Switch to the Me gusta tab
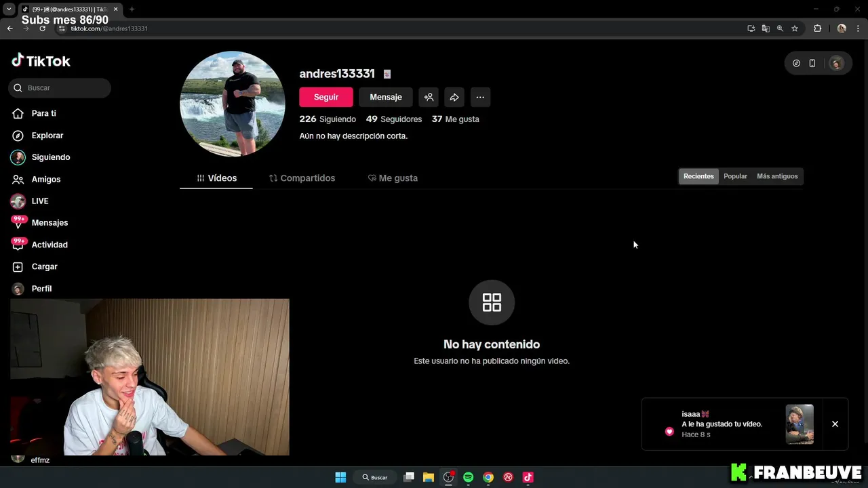 click(393, 178)
